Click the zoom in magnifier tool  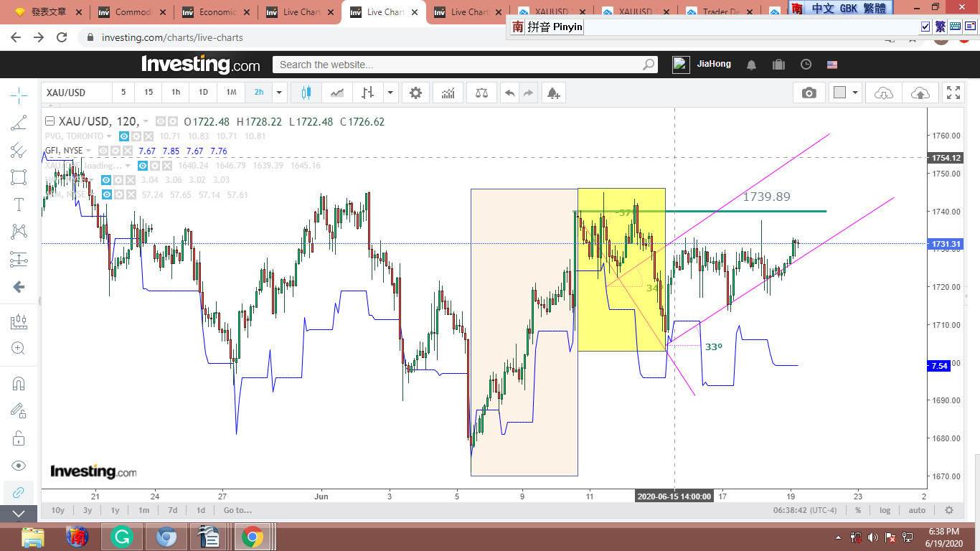[x=19, y=348]
